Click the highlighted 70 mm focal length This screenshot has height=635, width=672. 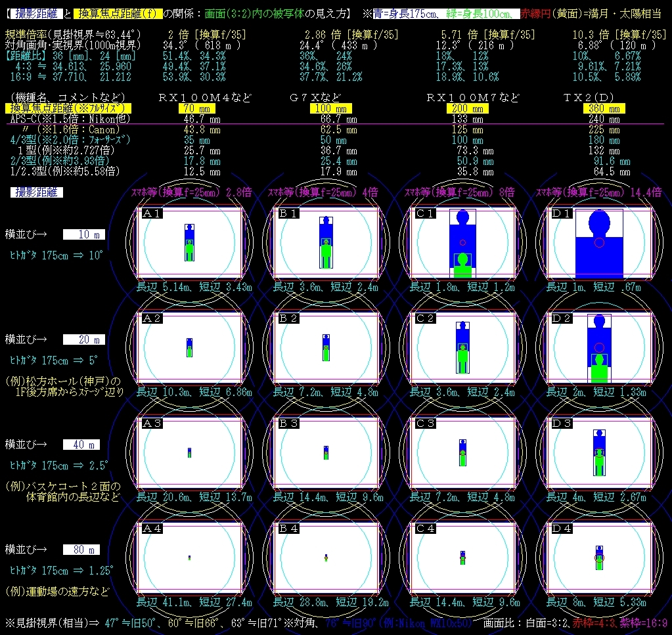[x=196, y=108]
